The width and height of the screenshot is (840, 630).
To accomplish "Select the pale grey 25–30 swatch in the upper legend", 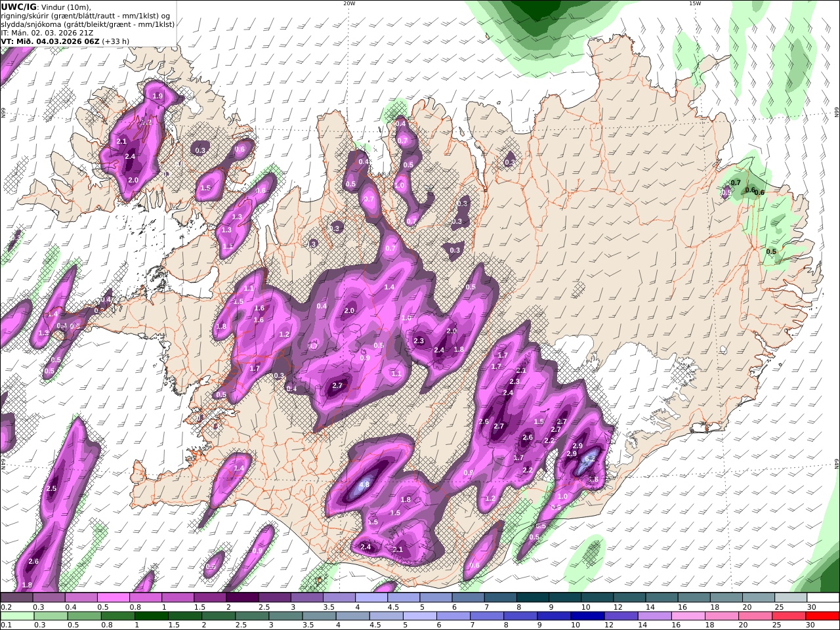I will point(790,597).
